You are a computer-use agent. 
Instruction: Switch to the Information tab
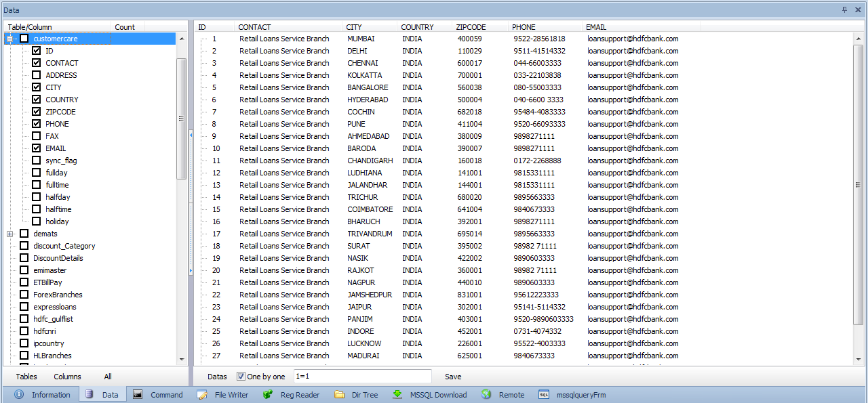(x=42, y=395)
